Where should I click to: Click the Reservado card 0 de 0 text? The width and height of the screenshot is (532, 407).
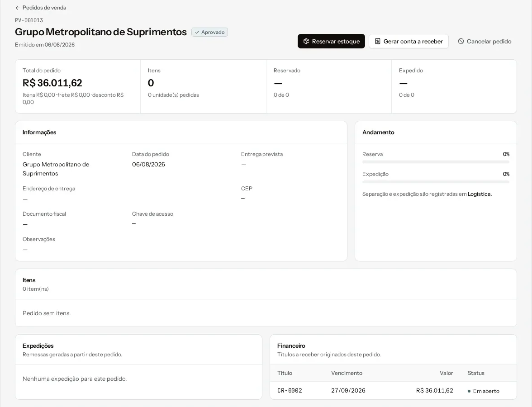click(281, 95)
